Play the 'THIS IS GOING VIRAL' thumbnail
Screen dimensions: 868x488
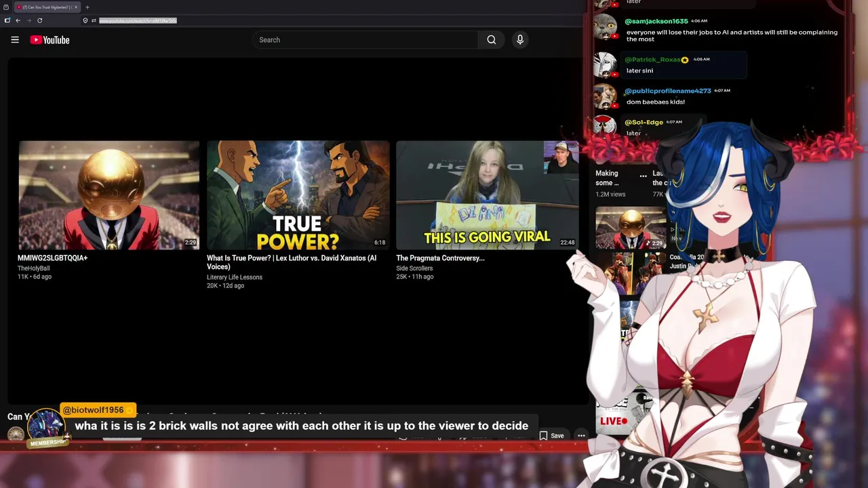(487, 195)
